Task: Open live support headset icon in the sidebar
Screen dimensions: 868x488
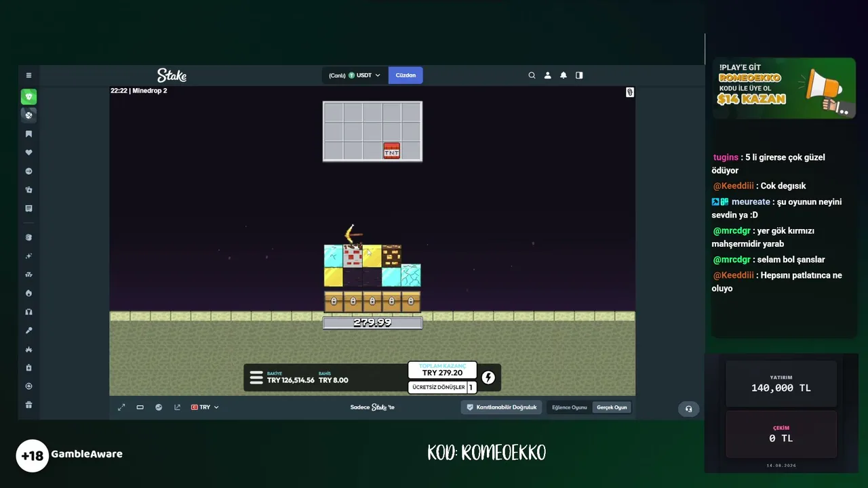Action: pyautogui.click(x=28, y=312)
